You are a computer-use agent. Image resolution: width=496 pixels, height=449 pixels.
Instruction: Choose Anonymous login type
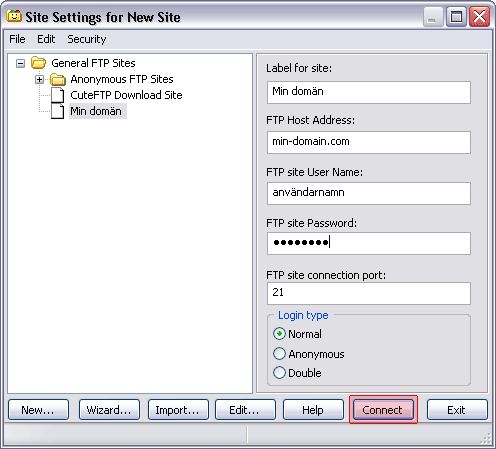(x=279, y=354)
